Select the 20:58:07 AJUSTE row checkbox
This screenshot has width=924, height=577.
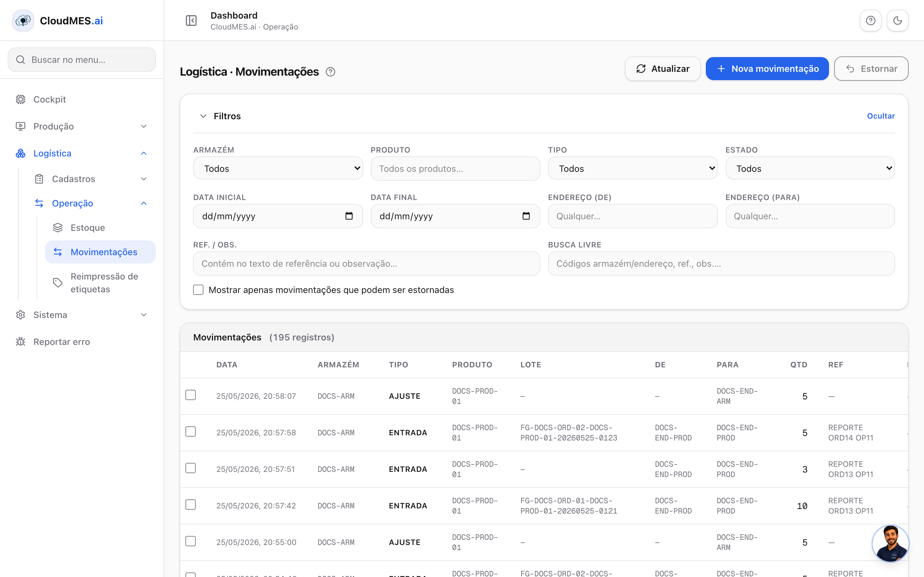tap(191, 395)
